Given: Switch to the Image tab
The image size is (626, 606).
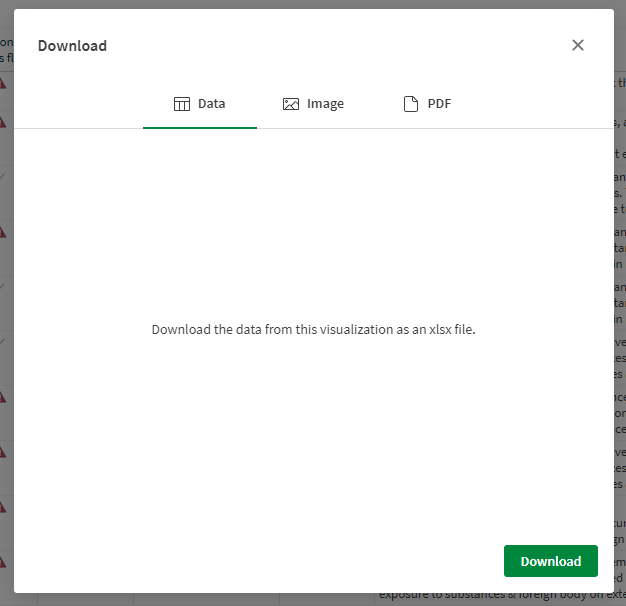Looking at the screenshot, I should click(313, 104).
